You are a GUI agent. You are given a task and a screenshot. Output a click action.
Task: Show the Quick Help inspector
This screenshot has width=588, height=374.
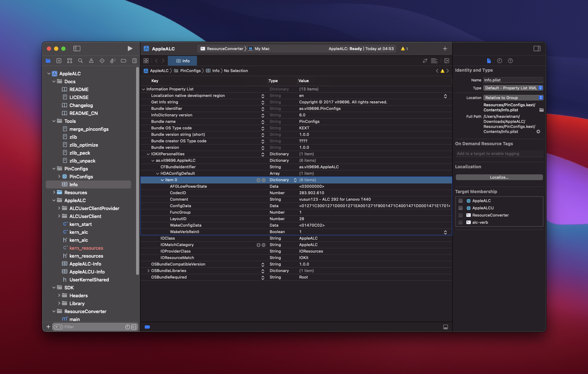pos(510,61)
